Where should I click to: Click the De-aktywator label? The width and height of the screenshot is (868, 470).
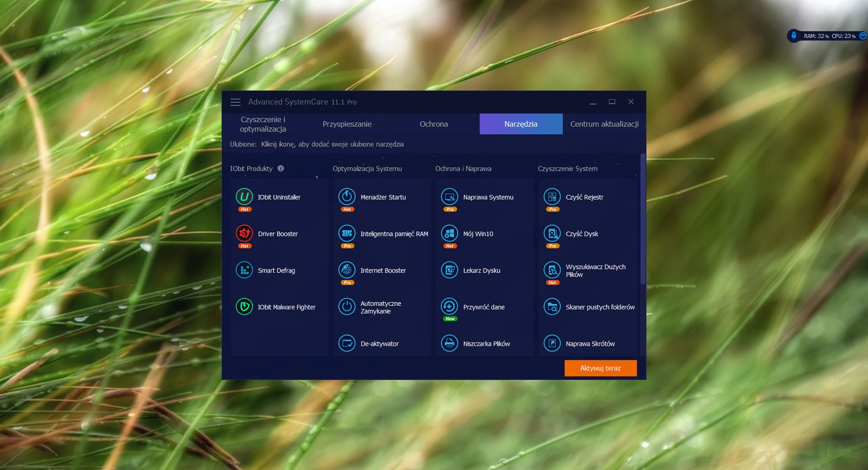tap(379, 344)
